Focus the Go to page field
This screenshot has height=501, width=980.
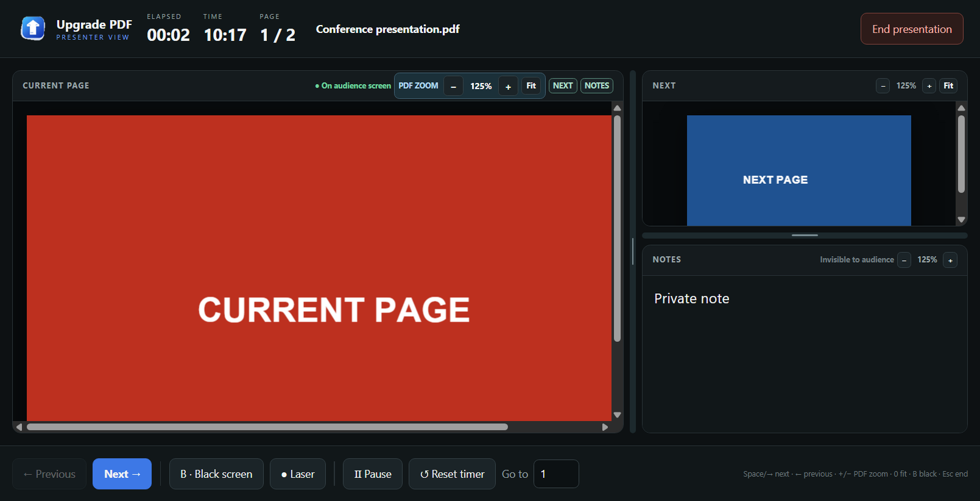pos(556,474)
